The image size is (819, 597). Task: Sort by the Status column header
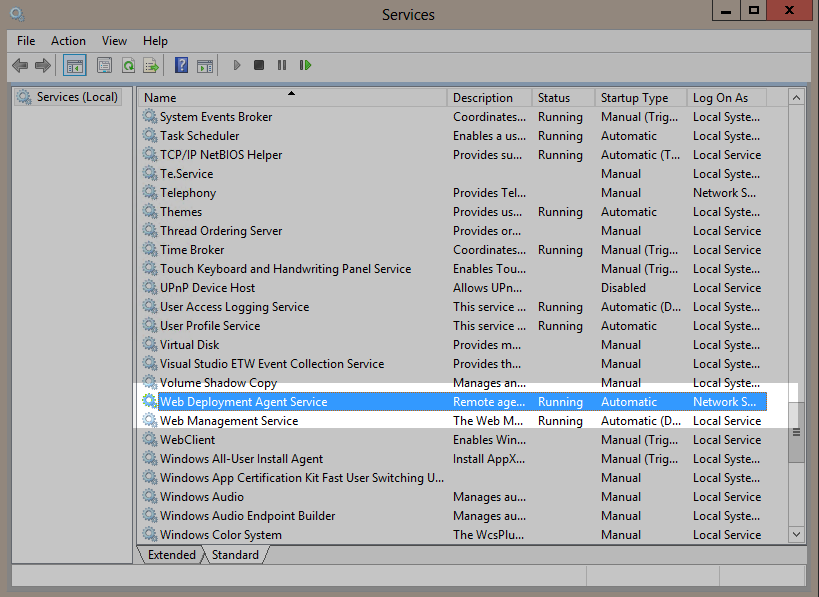click(x=564, y=98)
